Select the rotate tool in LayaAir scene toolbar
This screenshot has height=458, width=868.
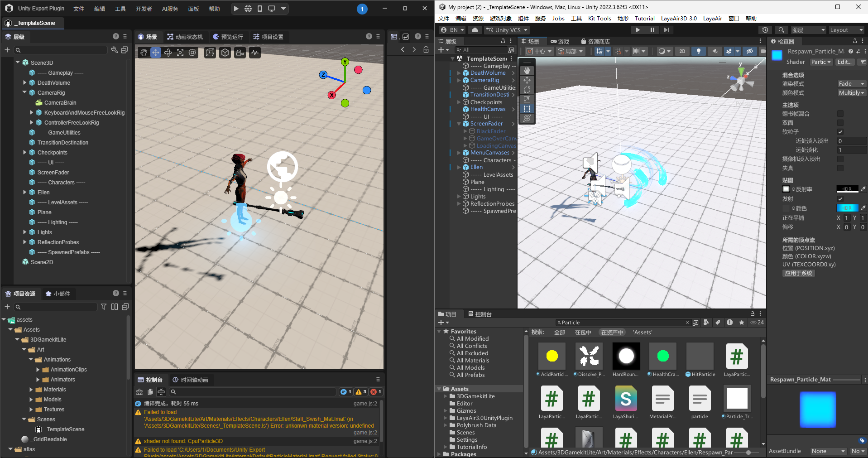click(168, 53)
